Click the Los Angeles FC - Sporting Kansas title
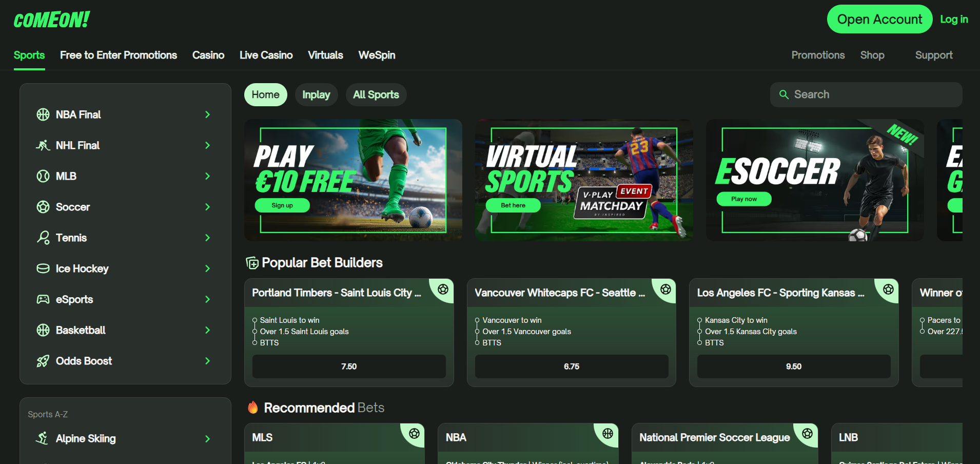The height and width of the screenshot is (464, 980). [780, 293]
